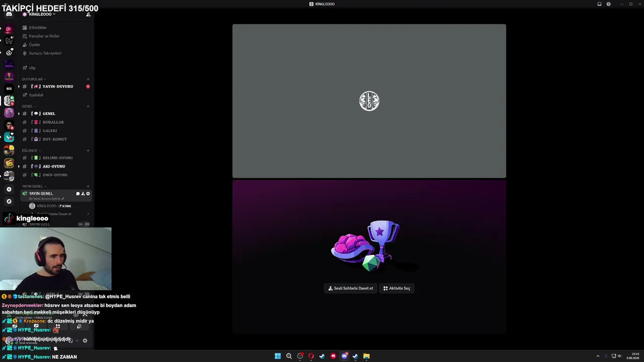Collapse the EĞLENCE category
The height and width of the screenshot is (362, 644).
31,150
